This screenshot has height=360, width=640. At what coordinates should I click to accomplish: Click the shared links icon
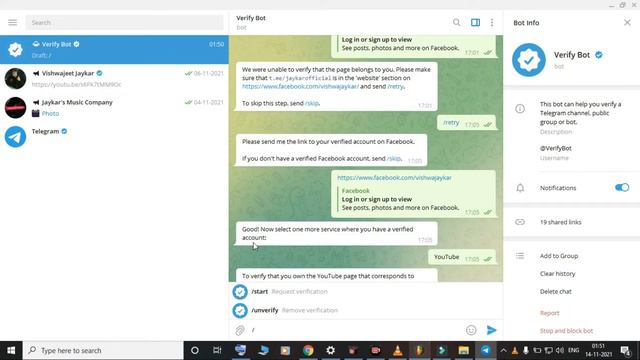click(520, 222)
